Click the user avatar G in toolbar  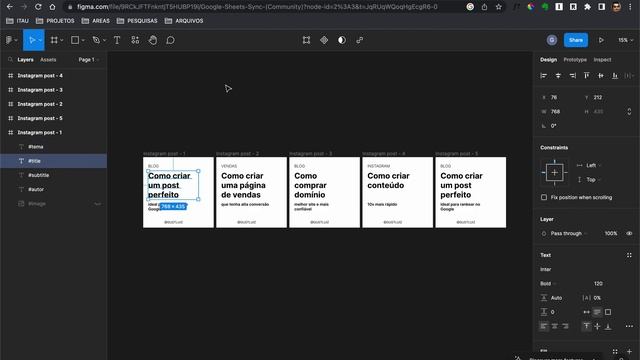pos(552,40)
